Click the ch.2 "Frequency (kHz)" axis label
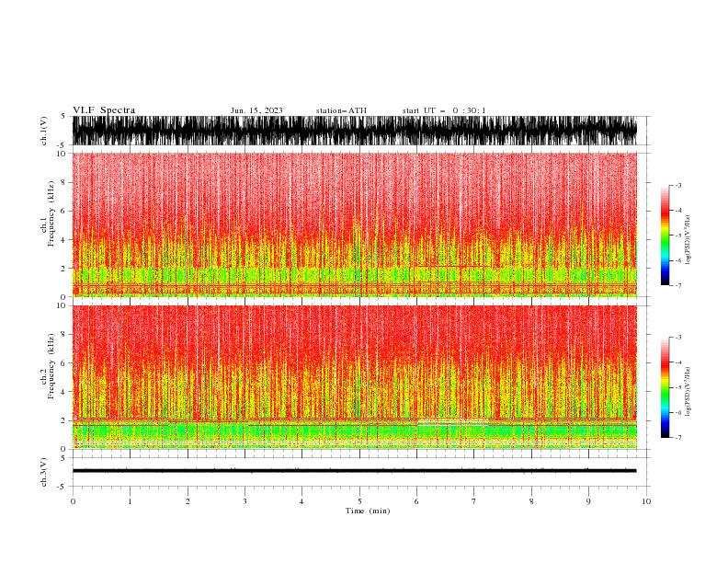This screenshot has height=563, width=728. pyautogui.click(x=51, y=365)
